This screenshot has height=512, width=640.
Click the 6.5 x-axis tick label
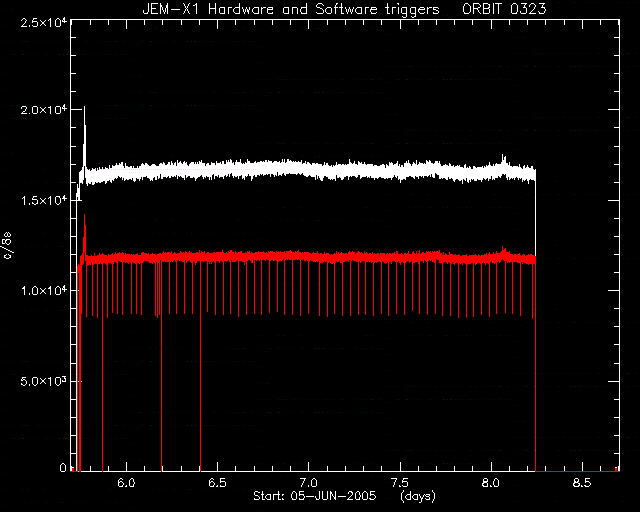point(217,483)
